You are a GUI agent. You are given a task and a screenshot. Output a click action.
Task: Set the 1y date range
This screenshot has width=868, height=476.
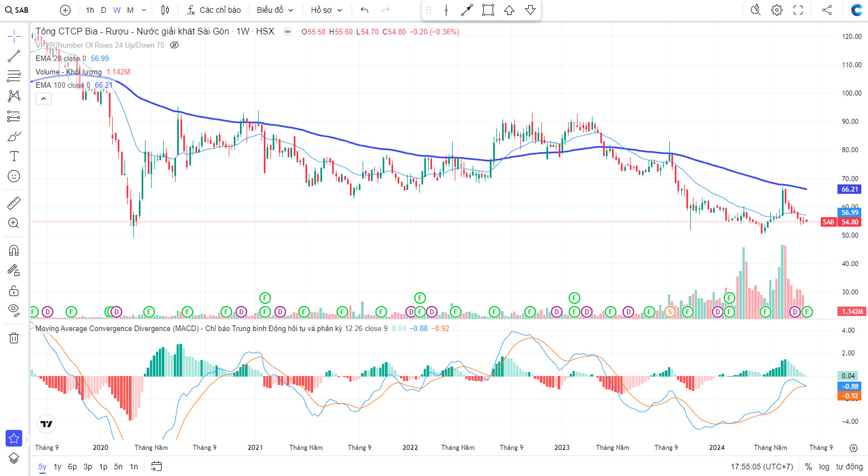click(x=57, y=467)
